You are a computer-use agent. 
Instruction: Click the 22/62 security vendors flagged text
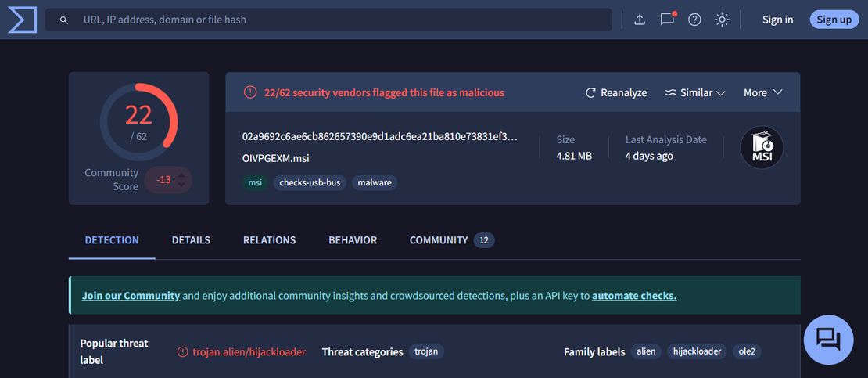pyautogui.click(x=384, y=92)
